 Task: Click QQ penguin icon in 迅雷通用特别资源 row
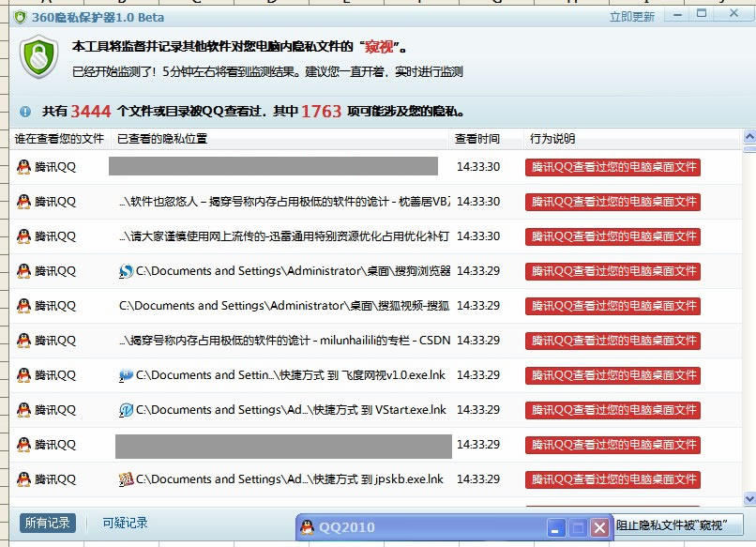(23, 236)
